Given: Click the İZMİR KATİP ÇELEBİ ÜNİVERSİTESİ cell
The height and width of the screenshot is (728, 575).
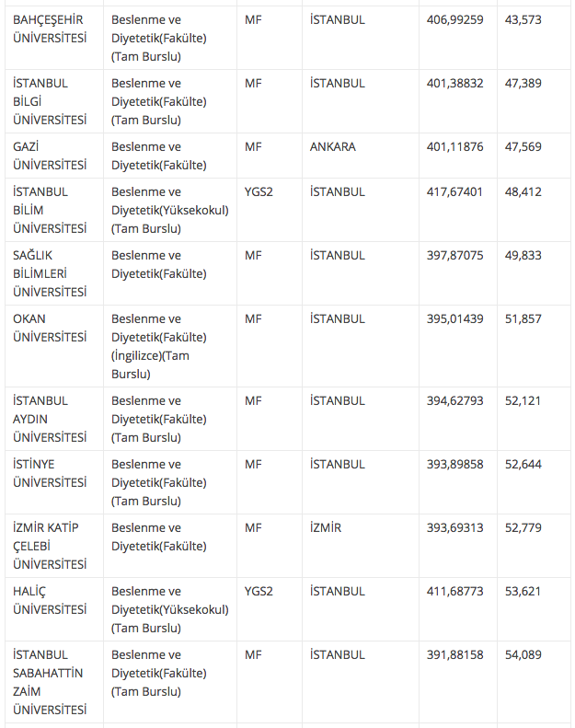Looking at the screenshot, I should [51, 546].
